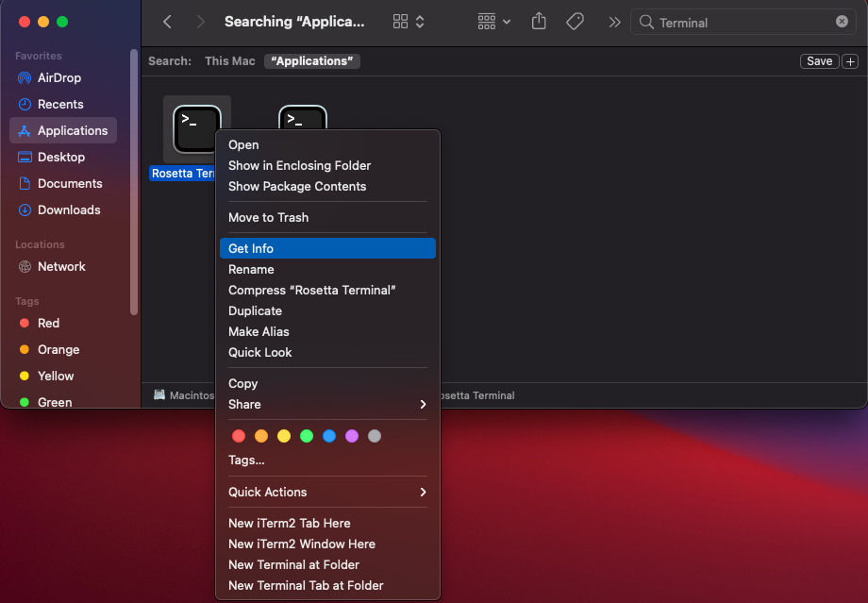Choose Show Package Contents
The width and height of the screenshot is (868, 603).
coord(327,186)
